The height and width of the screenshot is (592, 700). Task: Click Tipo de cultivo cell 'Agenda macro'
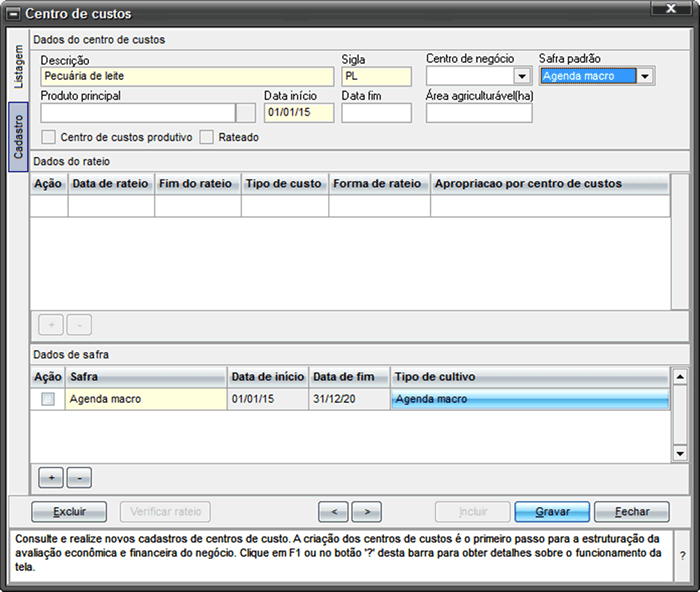click(x=530, y=399)
